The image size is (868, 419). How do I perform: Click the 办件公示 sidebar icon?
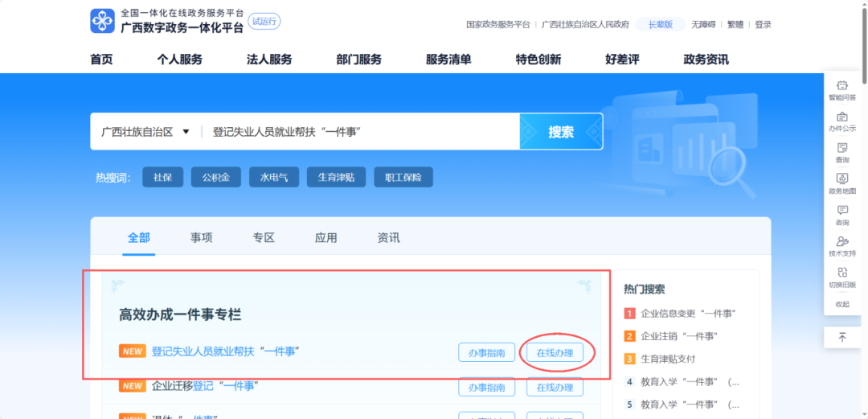point(841,117)
